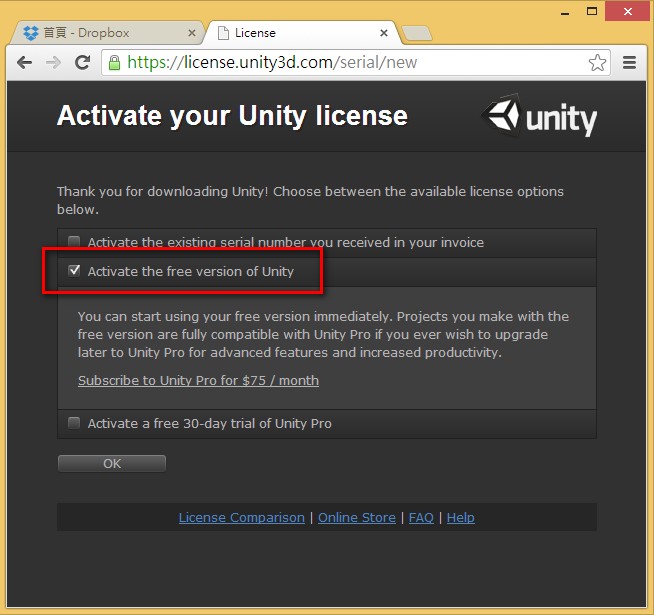
Task: Bookmark this page with the star icon
Action: [597, 63]
